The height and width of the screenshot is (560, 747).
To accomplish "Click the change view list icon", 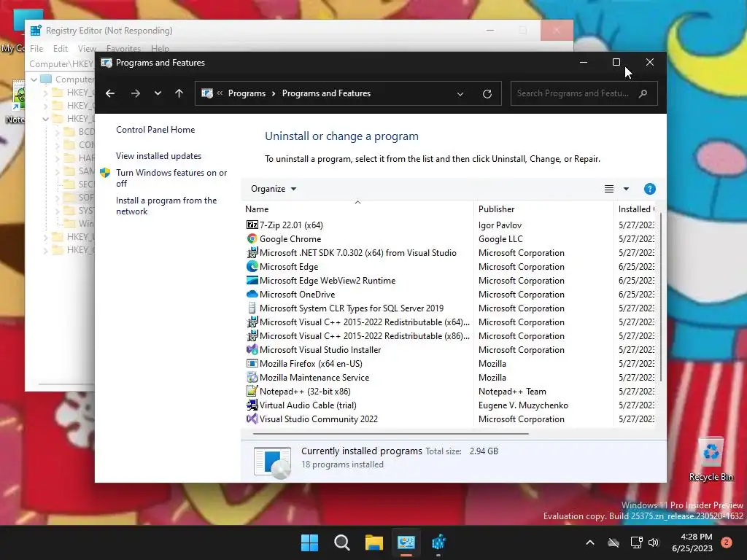I will coord(609,189).
